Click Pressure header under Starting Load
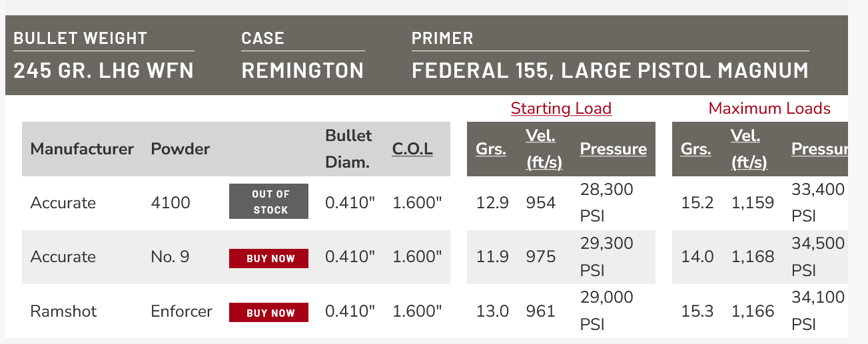Image resolution: width=868 pixels, height=344 pixels. pyautogui.click(x=613, y=149)
